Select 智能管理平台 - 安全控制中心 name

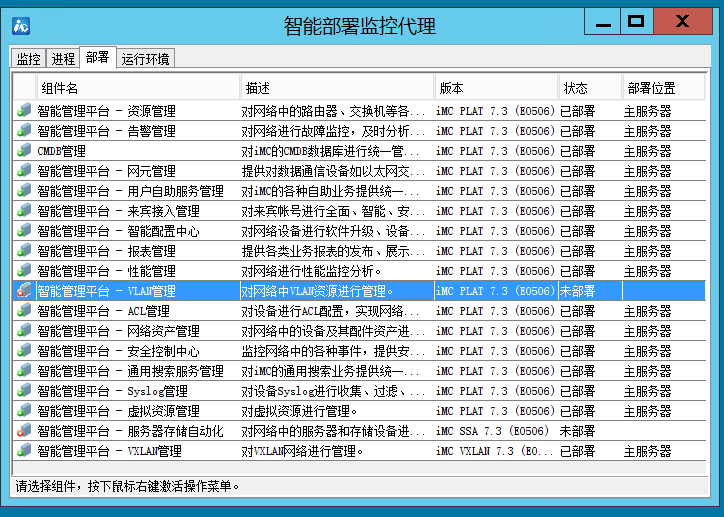[x=119, y=351]
